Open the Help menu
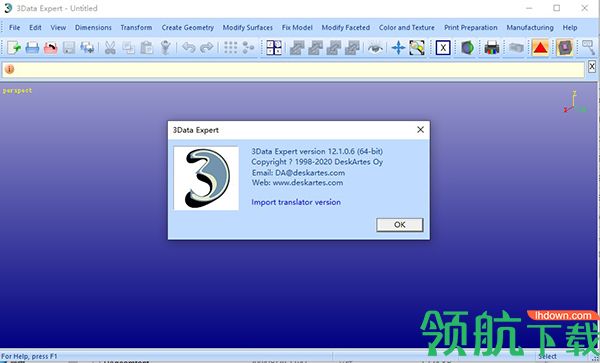 coord(570,28)
